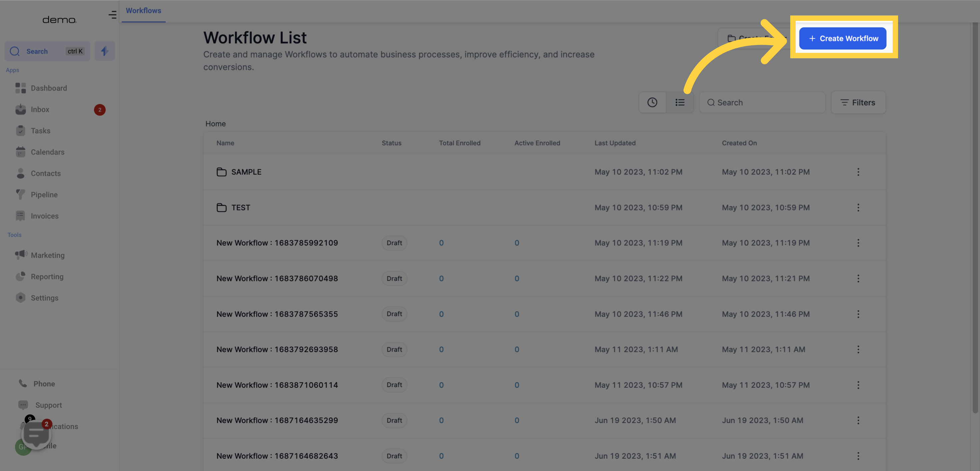Open workflow 1687164682643
The image size is (980, 471).
point(277,456)
